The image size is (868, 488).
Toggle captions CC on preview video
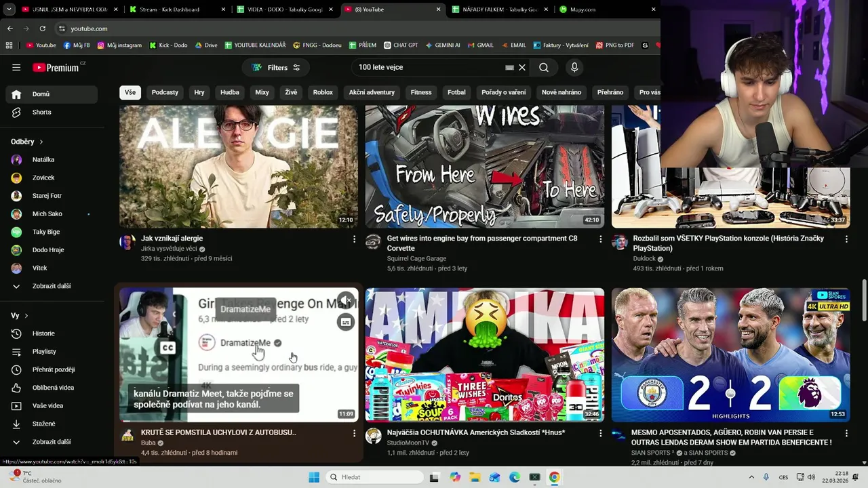pyautogui.click(x=167, y=348)
